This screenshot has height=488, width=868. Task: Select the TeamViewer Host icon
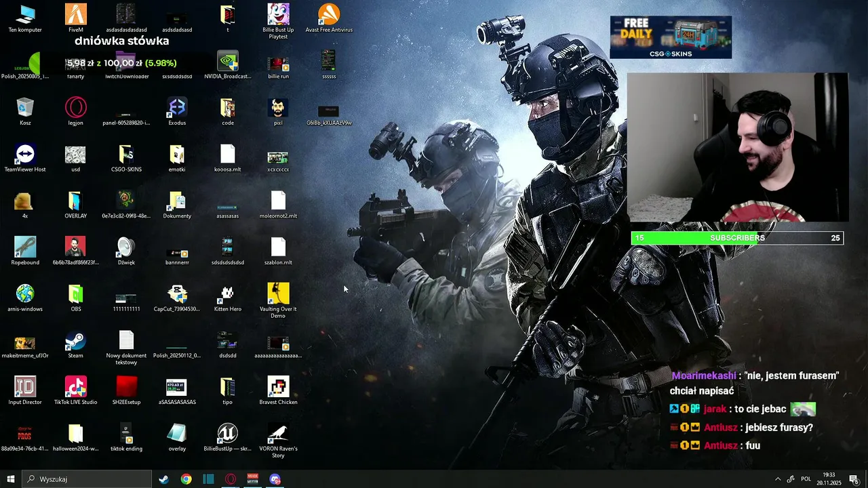25,158
